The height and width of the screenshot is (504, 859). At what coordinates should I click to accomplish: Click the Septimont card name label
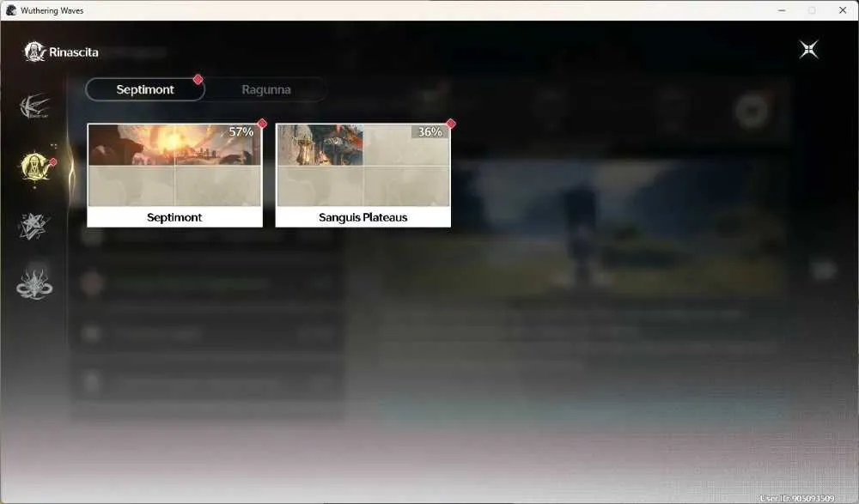(174, 217)
